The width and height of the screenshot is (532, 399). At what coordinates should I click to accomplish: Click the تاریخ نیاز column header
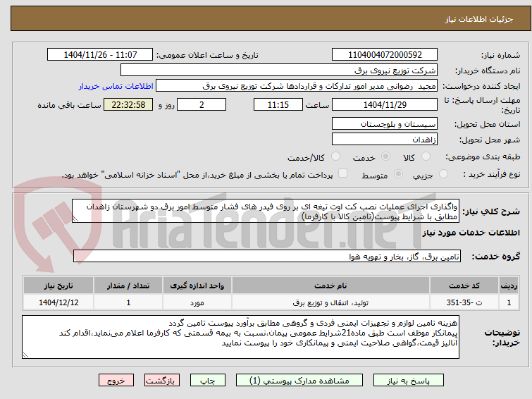(58, 286)
